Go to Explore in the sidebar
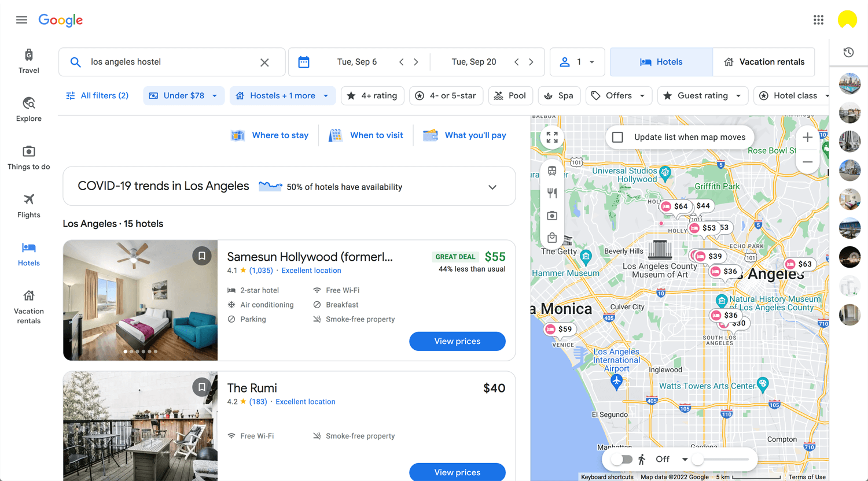This screenshot has height=481, width=868. point(29,109)
